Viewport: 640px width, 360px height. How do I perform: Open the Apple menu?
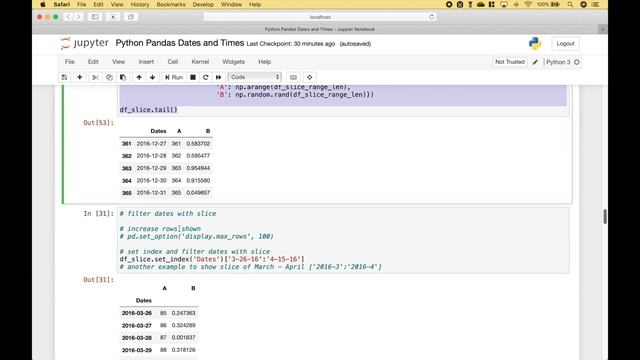pos(43,4)
